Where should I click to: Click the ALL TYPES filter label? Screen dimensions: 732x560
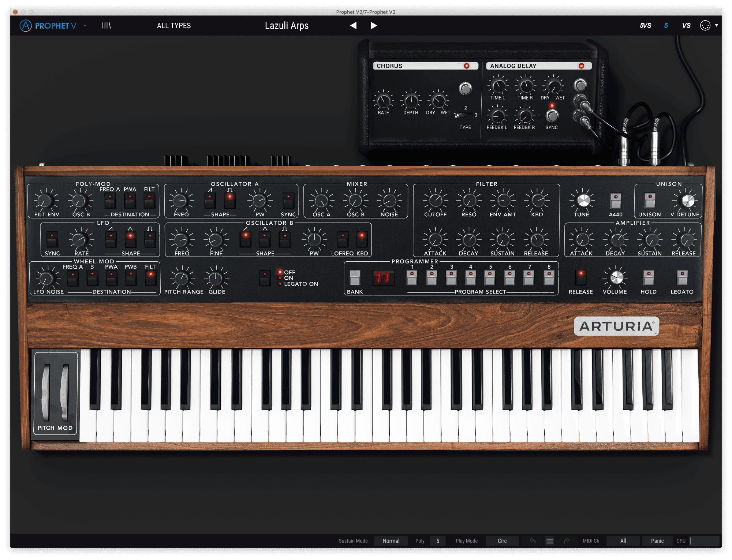174,26
